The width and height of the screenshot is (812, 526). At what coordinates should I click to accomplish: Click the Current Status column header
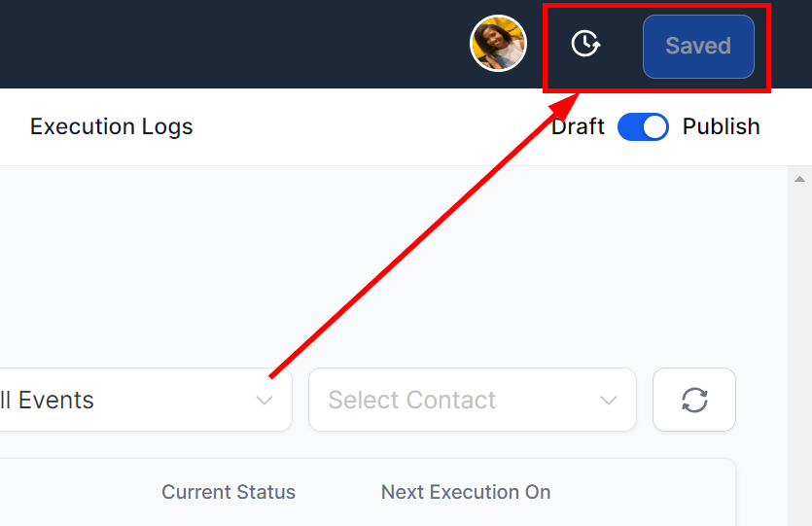(x=229, y=492)
